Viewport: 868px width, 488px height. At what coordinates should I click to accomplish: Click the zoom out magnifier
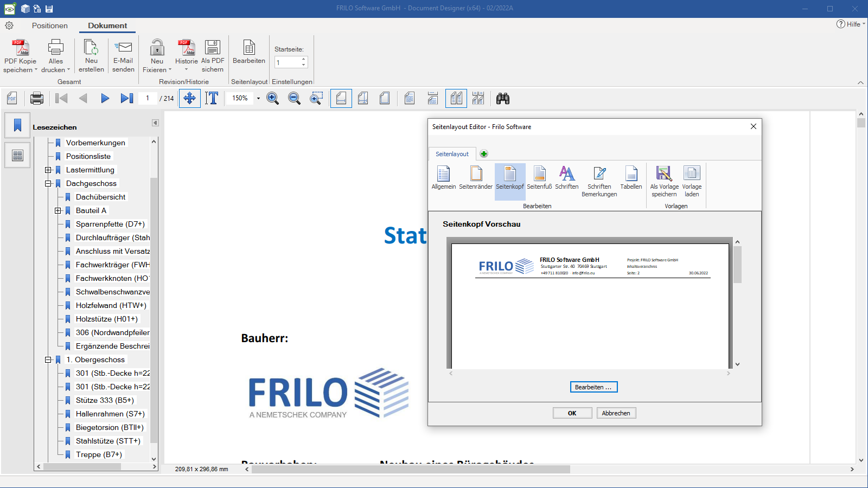coord(295,98)
